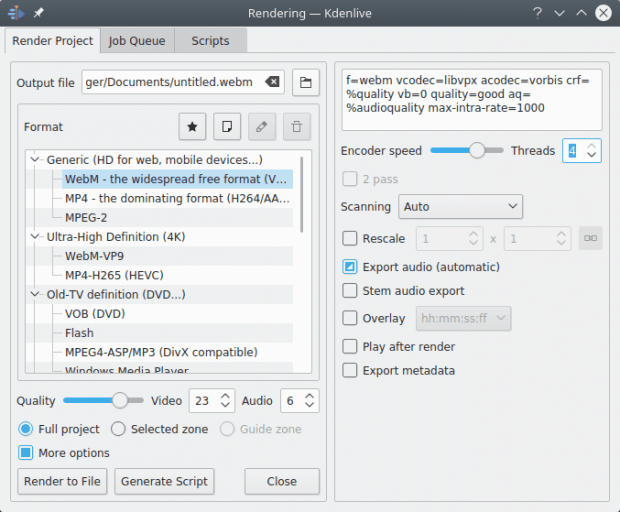Click the Kdenlive app icon in title bar

click(16, 13)
